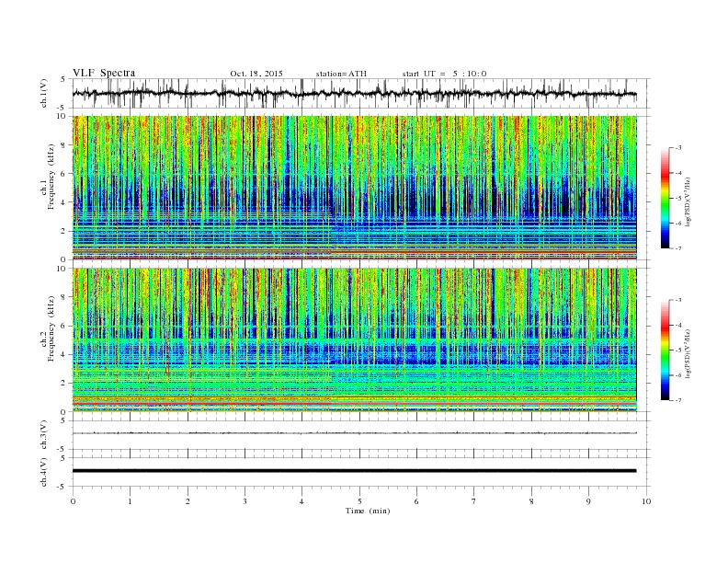
Task: Click the "VLF Spectra" plot title
Action: click(104, 73)
